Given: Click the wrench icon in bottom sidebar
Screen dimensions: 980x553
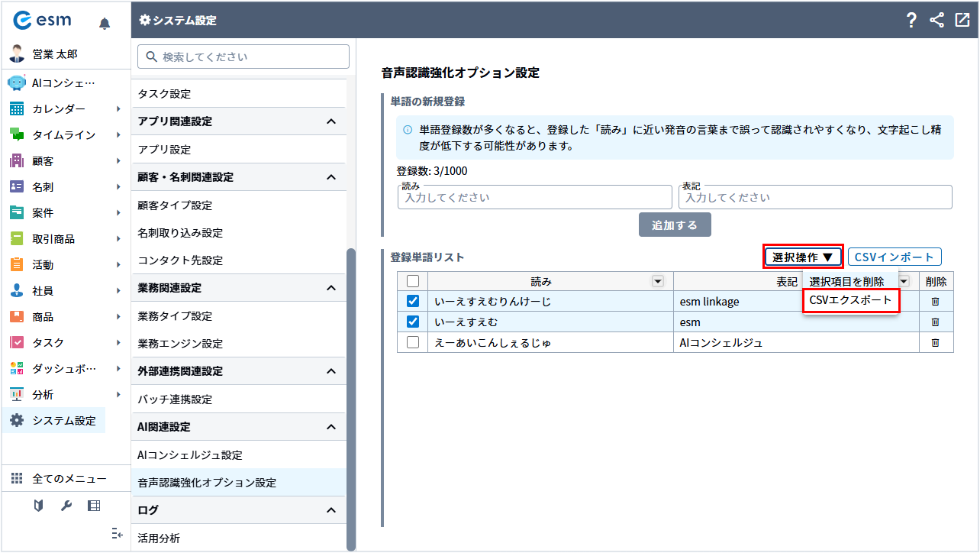Looking at the screenshot, I should click(x=66, y=506).
